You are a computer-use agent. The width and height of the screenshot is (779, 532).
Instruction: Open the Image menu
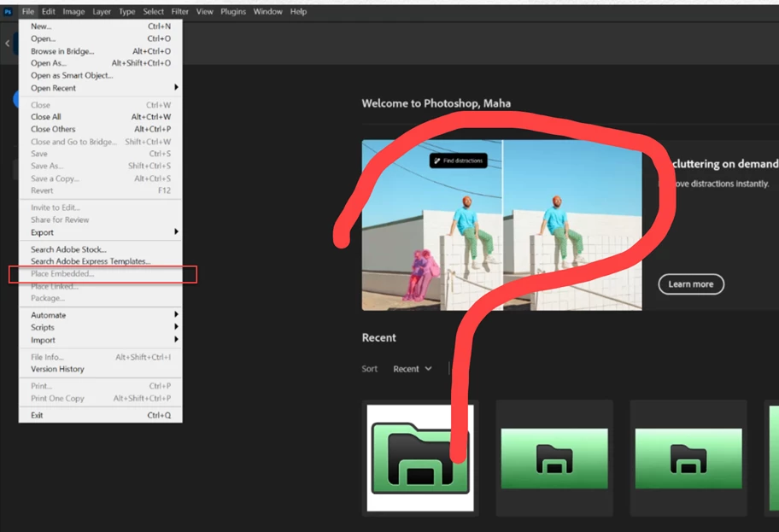(73, 11)
